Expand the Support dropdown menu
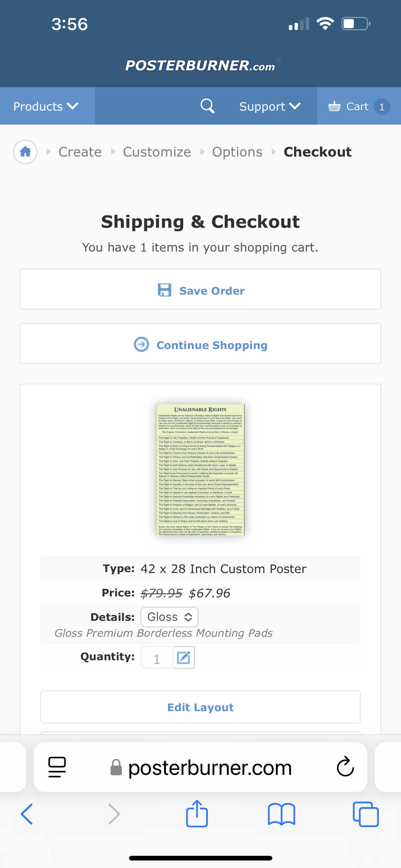The height and width of the screenshot is (868, 401). [270, 107]
